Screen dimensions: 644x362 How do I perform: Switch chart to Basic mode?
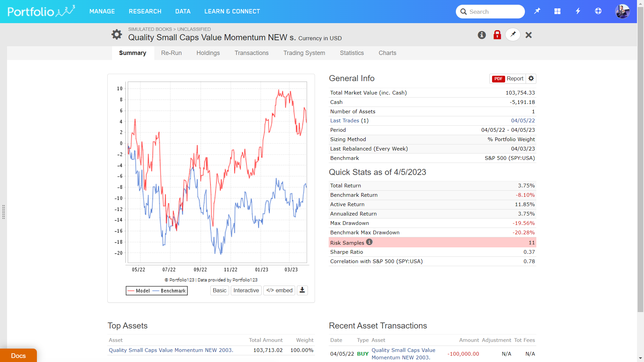tap(219, 290)
